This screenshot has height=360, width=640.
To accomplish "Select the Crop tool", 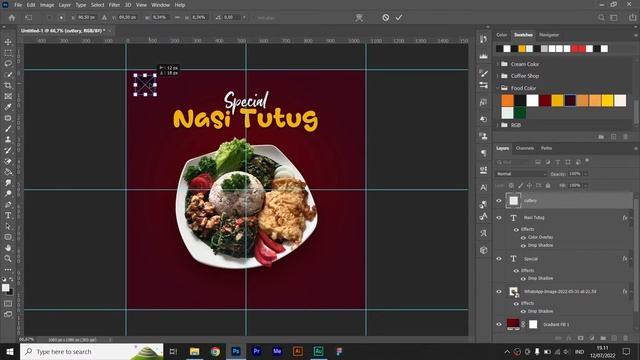I will point(8,85).
